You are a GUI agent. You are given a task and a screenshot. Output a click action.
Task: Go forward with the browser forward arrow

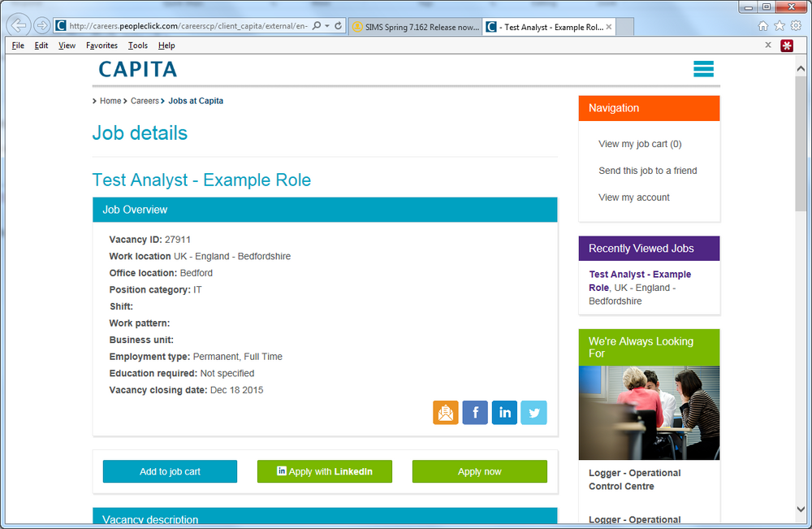tap(42, 25)
